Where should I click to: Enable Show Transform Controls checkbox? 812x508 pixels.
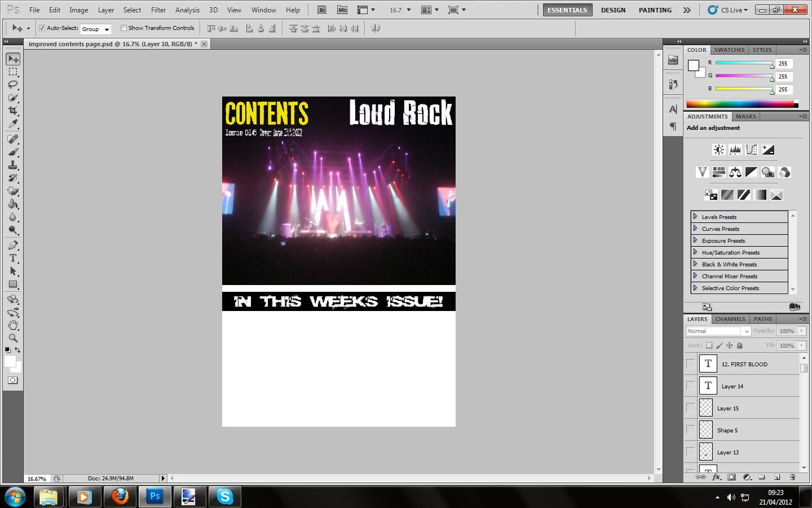tap(123, 28)
